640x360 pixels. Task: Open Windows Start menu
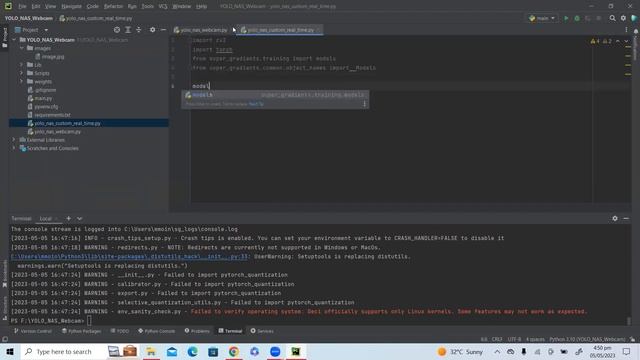pyautogui.click(x=10, y=351)
